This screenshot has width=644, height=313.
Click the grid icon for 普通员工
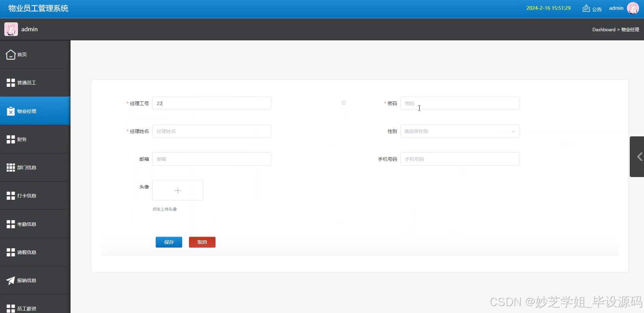pyautogui.click(x=11, y=83)
